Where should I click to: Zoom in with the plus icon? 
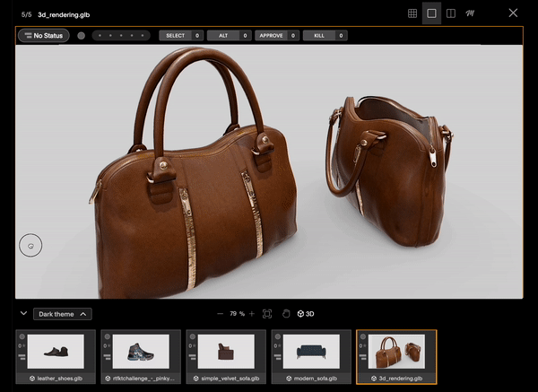click(x=252, y=314)
